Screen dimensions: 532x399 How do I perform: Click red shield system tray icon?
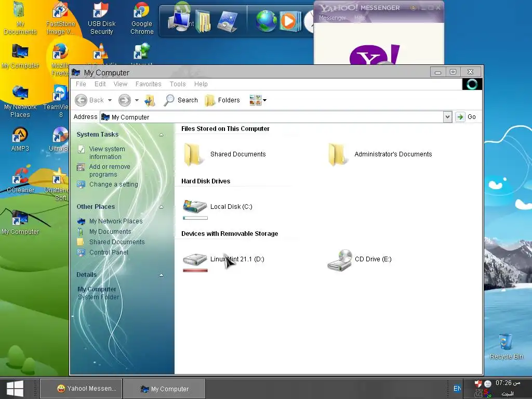[478, 384]
